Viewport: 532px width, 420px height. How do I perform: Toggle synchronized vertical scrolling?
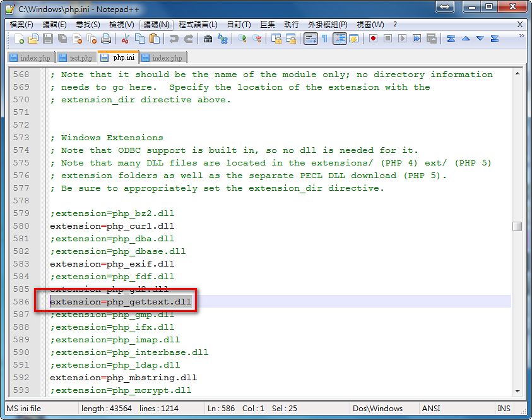click(276, 39)
